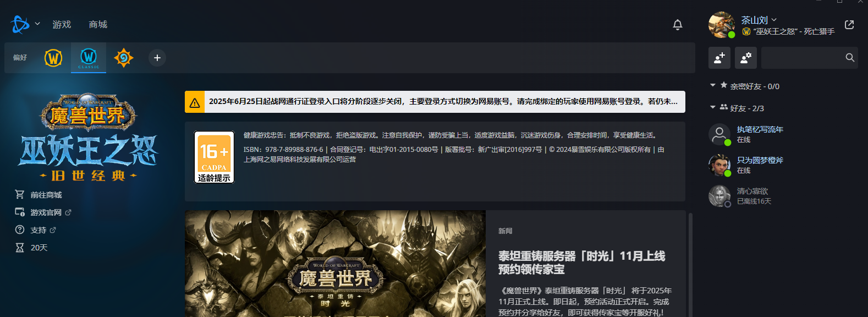This screenshot has width=868, height=317.
Task: Open the Battle.net logo menu
Action: tap(24, 24)
